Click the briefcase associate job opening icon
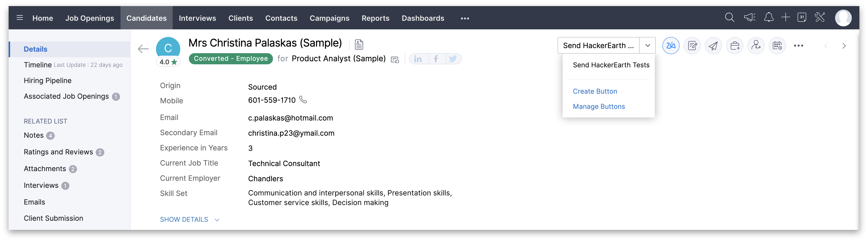Image resolution: width=868 pixels, height=241 pixels. (735, 46)
